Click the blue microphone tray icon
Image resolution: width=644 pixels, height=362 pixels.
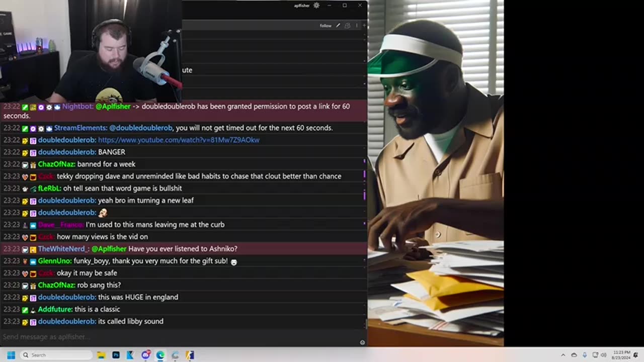[585, 355]
